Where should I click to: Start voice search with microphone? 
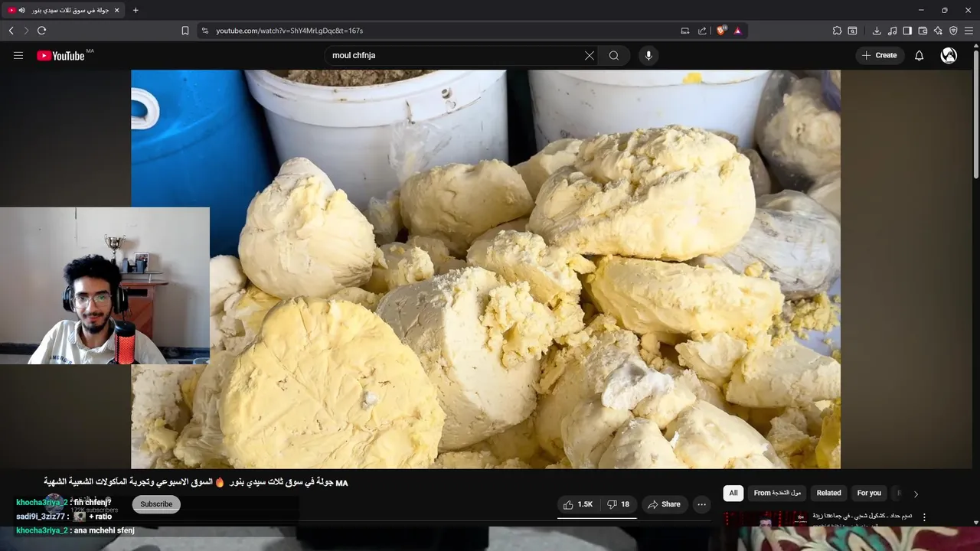pos(648,55)
